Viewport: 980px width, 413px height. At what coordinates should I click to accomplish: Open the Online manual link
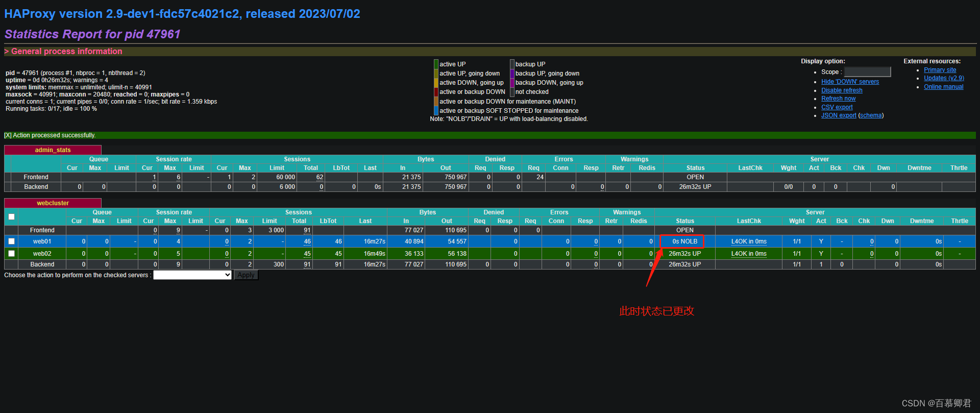pyautogui.click(x=943, y=87)
